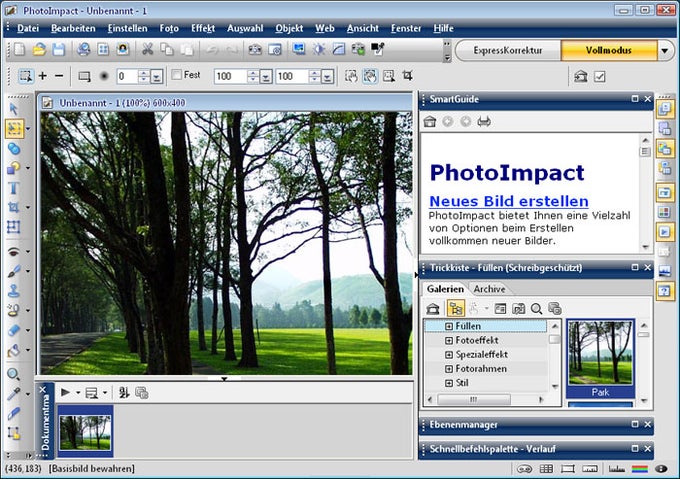Enable the Fest checkbox
Screen dimensions: 680x479
(177, 75)
